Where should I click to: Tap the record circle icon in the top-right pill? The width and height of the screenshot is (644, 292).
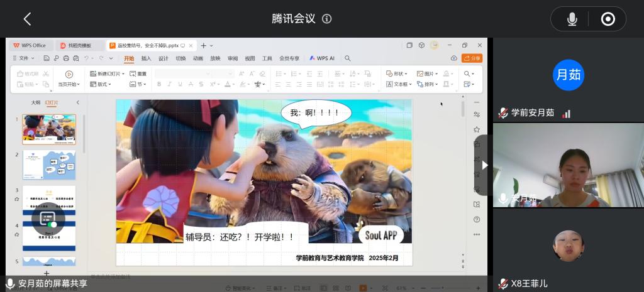tap(608, 19)
